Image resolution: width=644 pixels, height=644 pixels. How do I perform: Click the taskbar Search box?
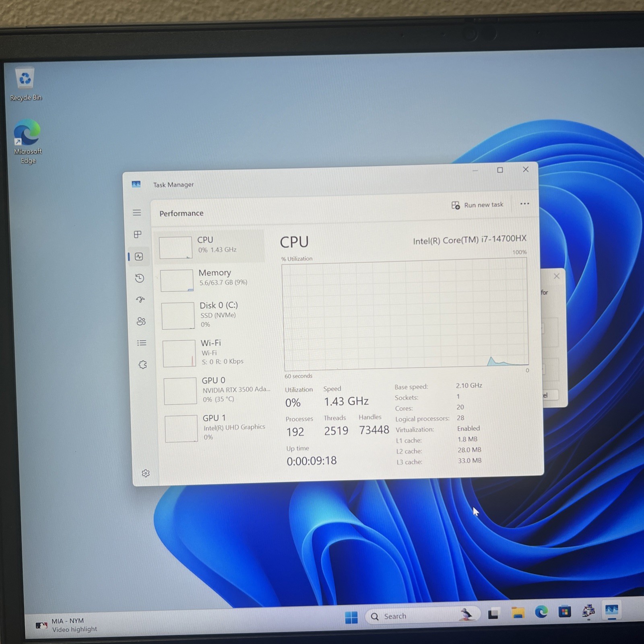click(x=422, y=616)
